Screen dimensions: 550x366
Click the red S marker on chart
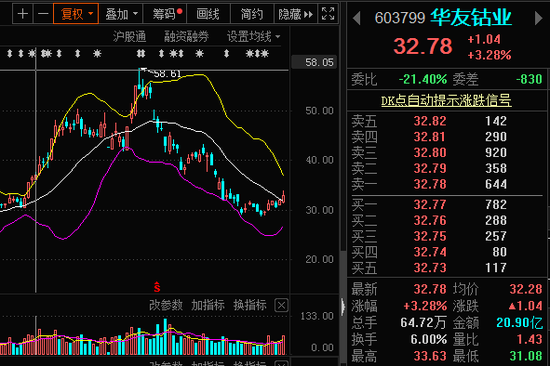coord(157,287)
